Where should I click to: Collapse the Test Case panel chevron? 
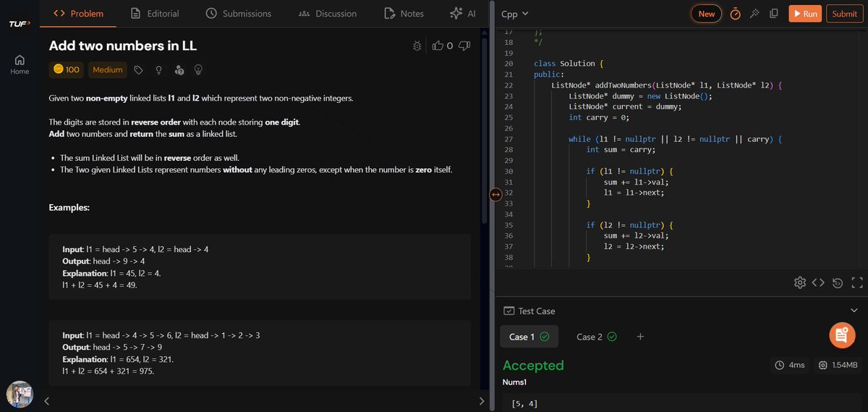click(x=854, y=311)
